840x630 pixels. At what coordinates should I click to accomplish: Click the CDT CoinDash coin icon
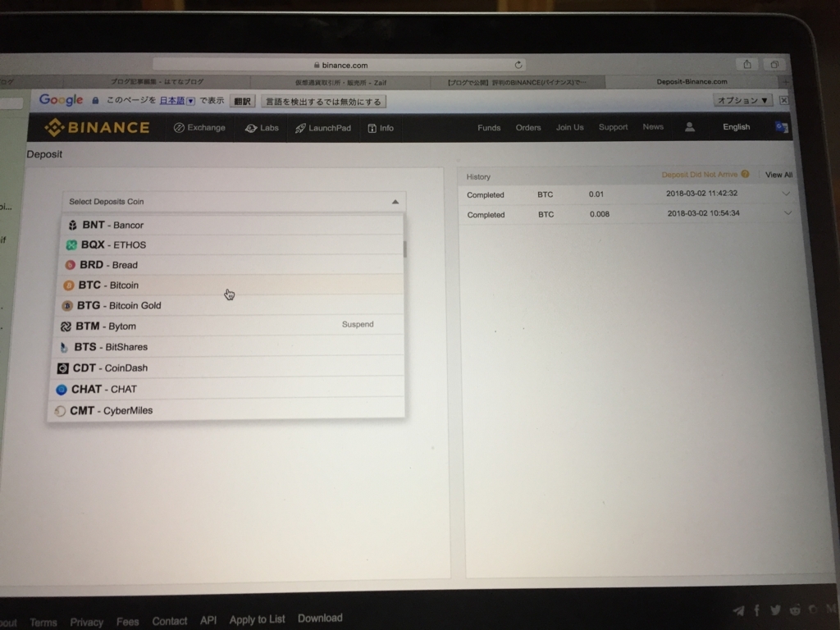coord(62,368)
